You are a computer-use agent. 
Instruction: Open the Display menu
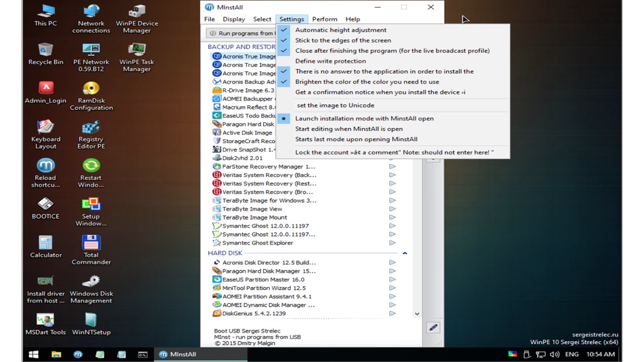click(x=234, y=19)
